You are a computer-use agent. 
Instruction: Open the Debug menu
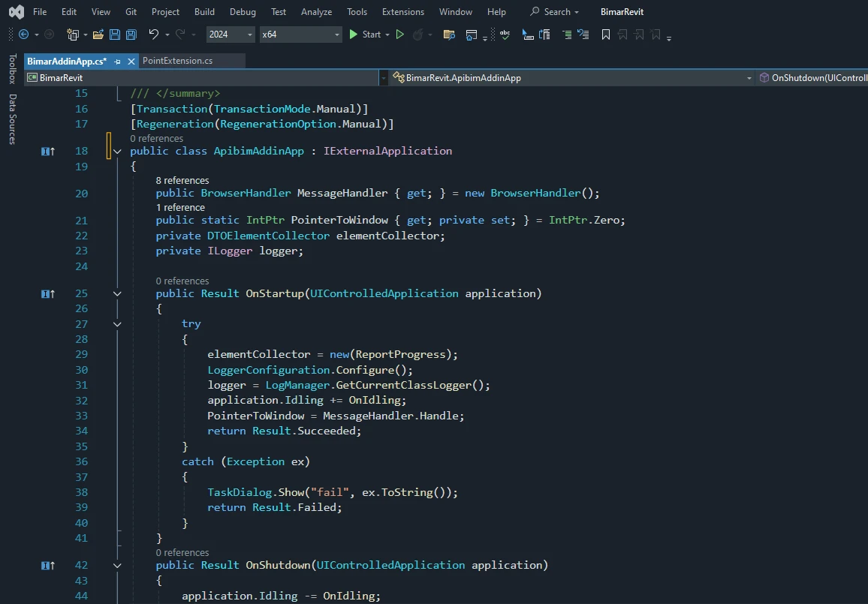(243, 11)
